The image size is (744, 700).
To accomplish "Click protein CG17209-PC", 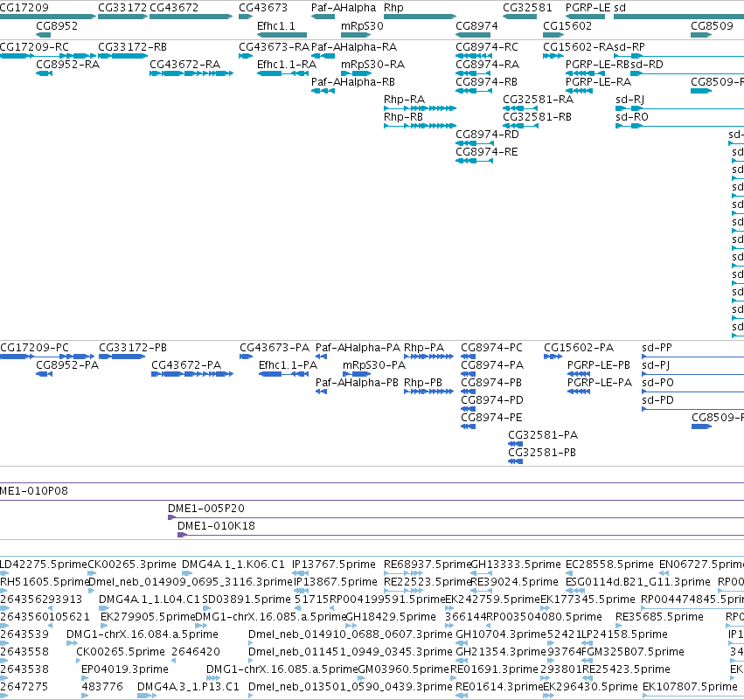I will point(34,348).
